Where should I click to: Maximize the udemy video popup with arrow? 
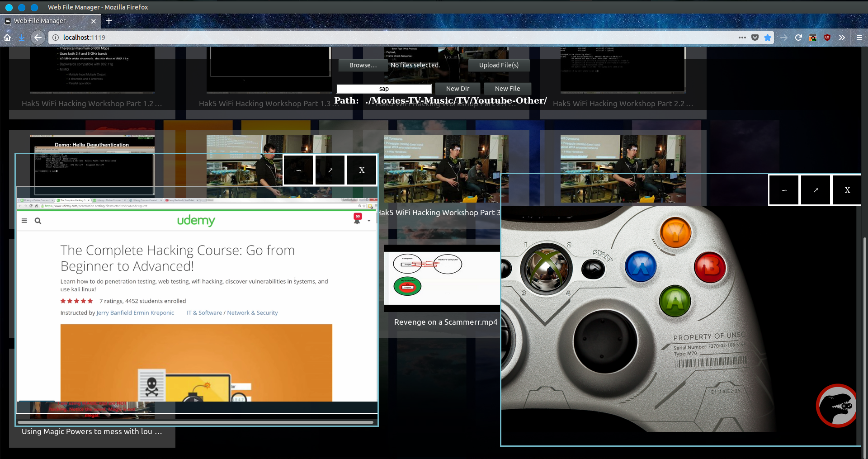tap(330, 170)
